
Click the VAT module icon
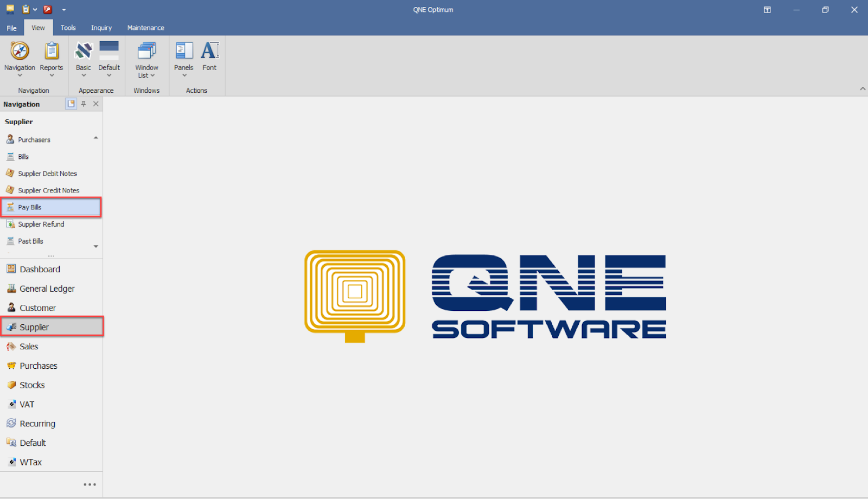[x=11, y=404]
